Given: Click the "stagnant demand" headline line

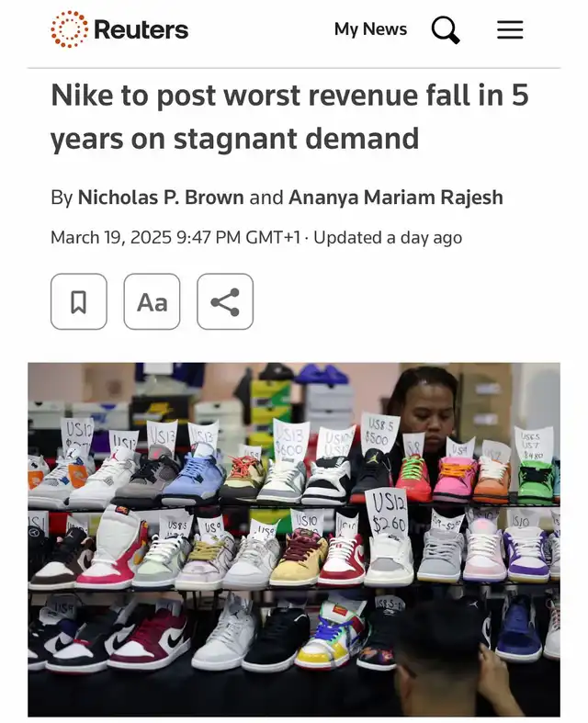Looking at the screenshot, I should (x=234, y=139).
